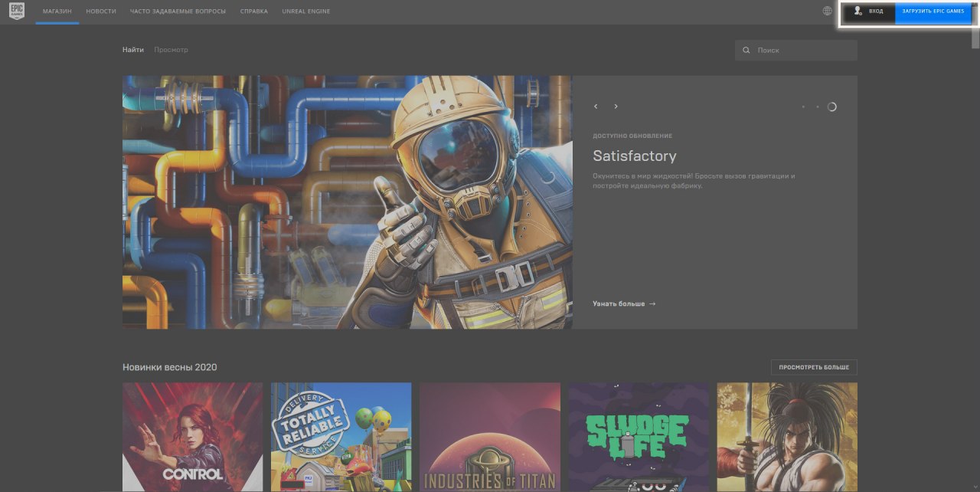Click the user profile icon
This screenshot has height=492, width=980.
(x=857, y=11)
